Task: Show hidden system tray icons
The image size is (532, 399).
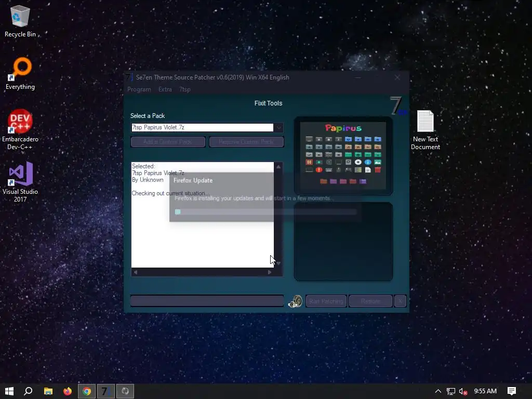Action: (438, 391)
